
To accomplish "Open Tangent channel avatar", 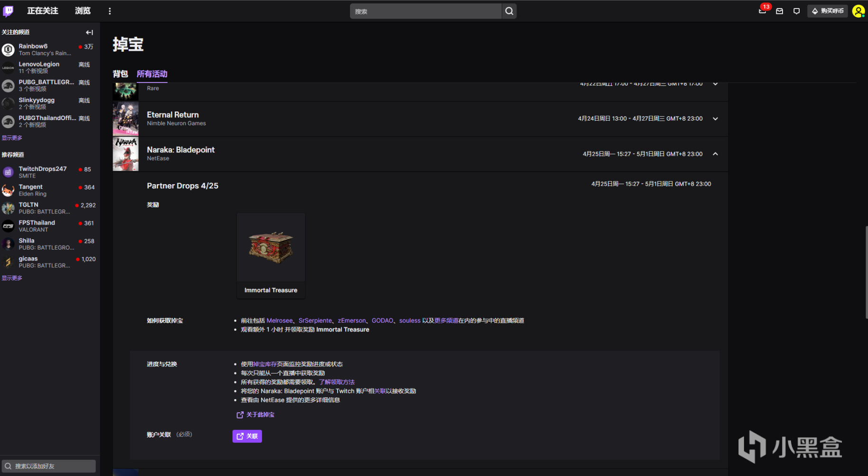I will coord(8,190).
